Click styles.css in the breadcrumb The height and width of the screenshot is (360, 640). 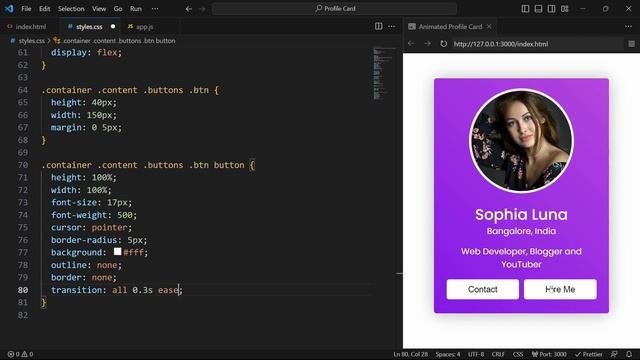click(31, 41)
